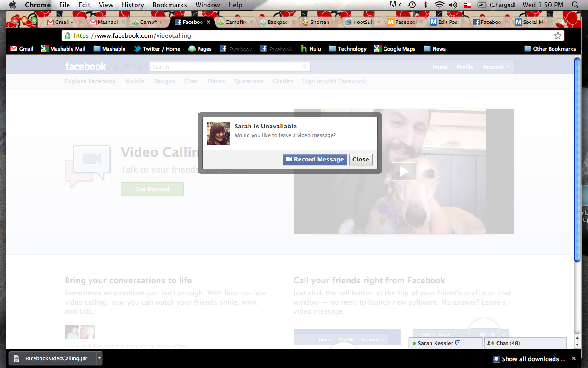Open Spotlight search magnifier
The height and width of the screenshot is (368, 588).
575,5
